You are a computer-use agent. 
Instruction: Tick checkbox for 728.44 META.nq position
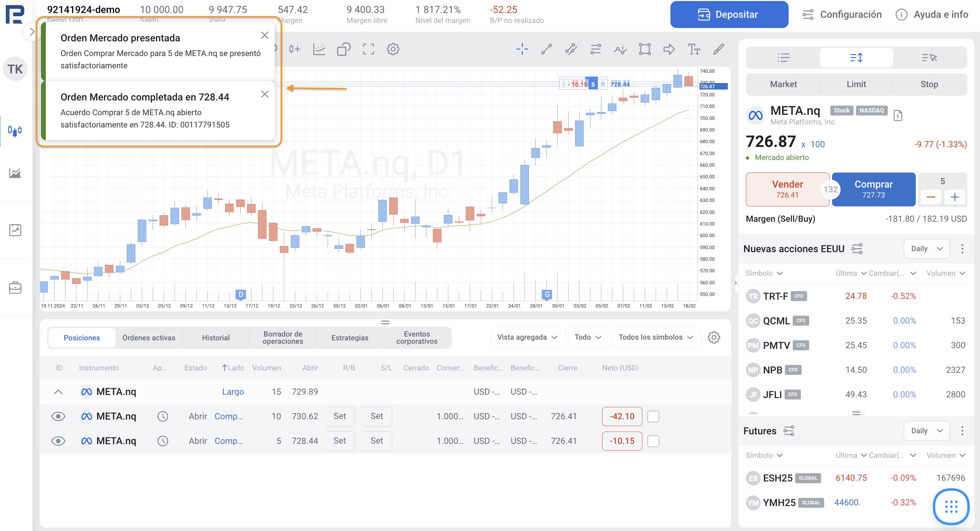point(653,441)
